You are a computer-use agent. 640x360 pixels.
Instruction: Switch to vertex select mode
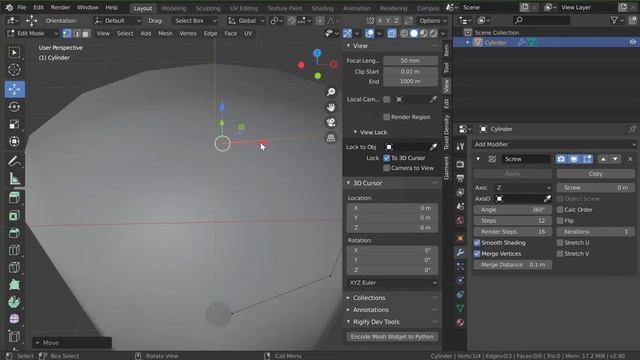[x=67, y=33]
